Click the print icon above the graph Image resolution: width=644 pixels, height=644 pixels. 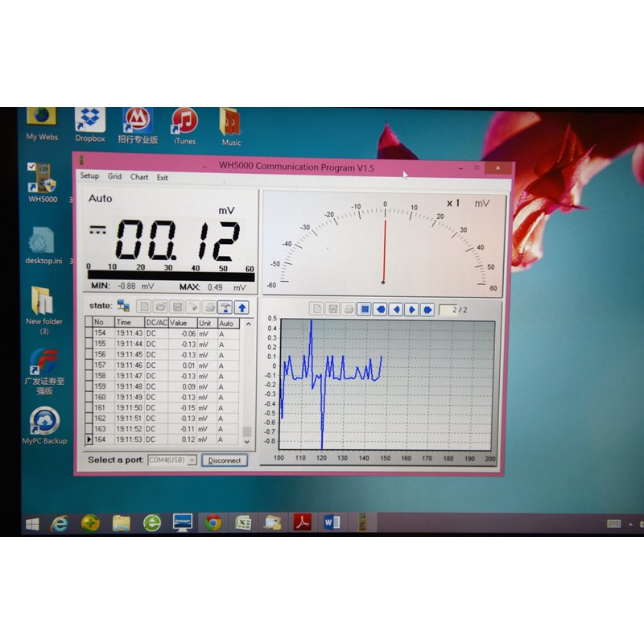(349, 309)
